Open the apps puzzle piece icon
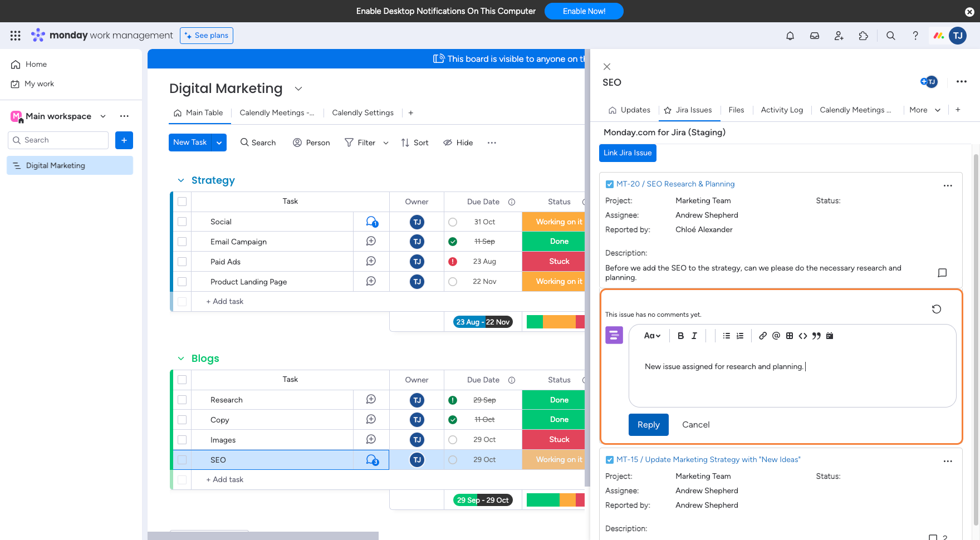This screenshot has width=980, height=540. click(x=863, y=36)
